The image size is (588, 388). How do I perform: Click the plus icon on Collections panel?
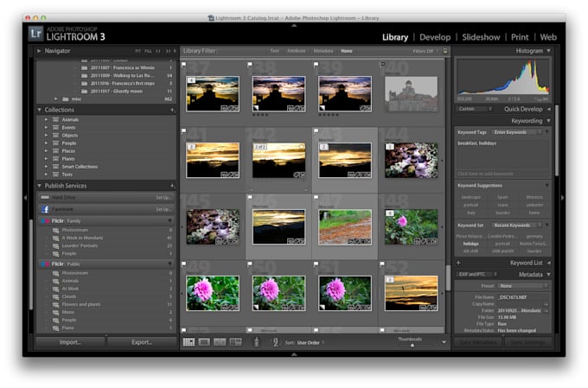pos(173,110)
